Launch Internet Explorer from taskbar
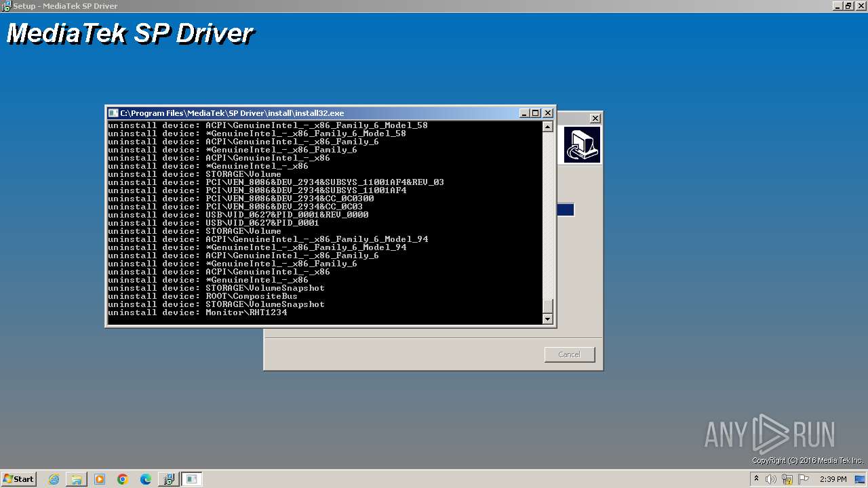The height and width of the screenshot is (488, 868). click(54, 479)
